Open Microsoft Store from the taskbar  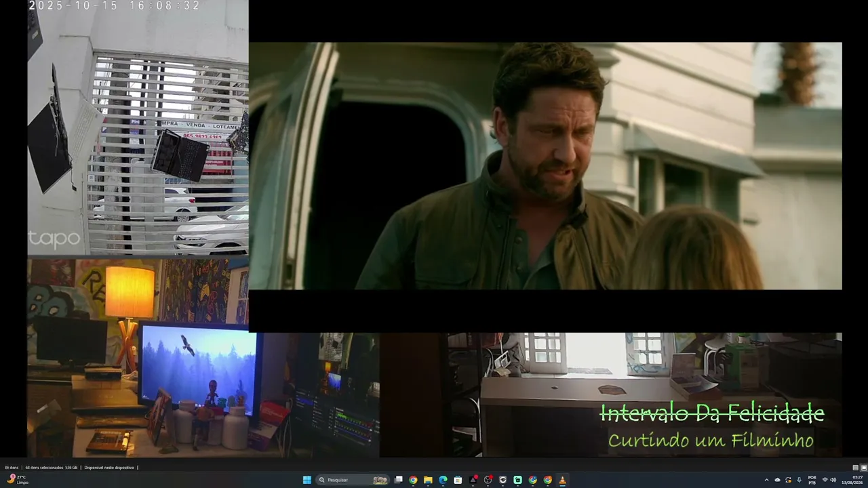458,480
